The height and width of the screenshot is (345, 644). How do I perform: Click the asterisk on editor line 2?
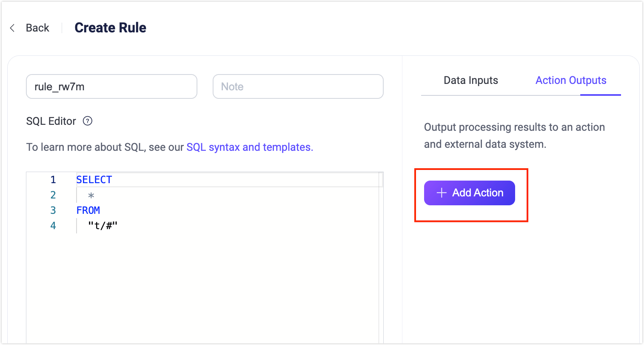click(x=91, y=195)
